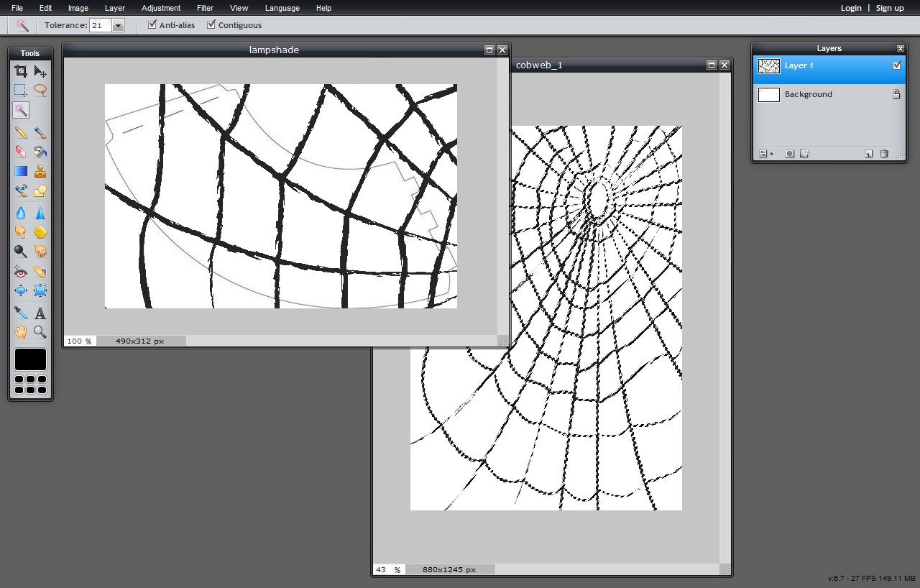Open the Edit menu
The image size is (920, 588).
[x=45, y=8]
